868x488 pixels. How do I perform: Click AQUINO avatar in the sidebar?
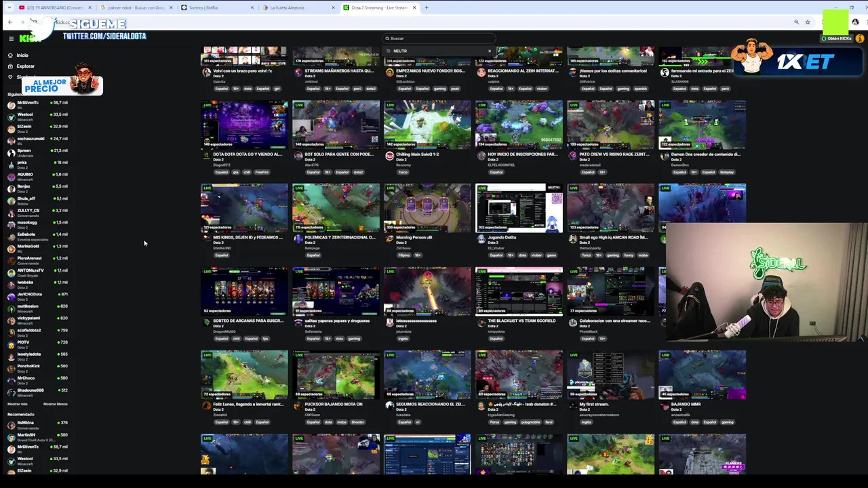11,176
